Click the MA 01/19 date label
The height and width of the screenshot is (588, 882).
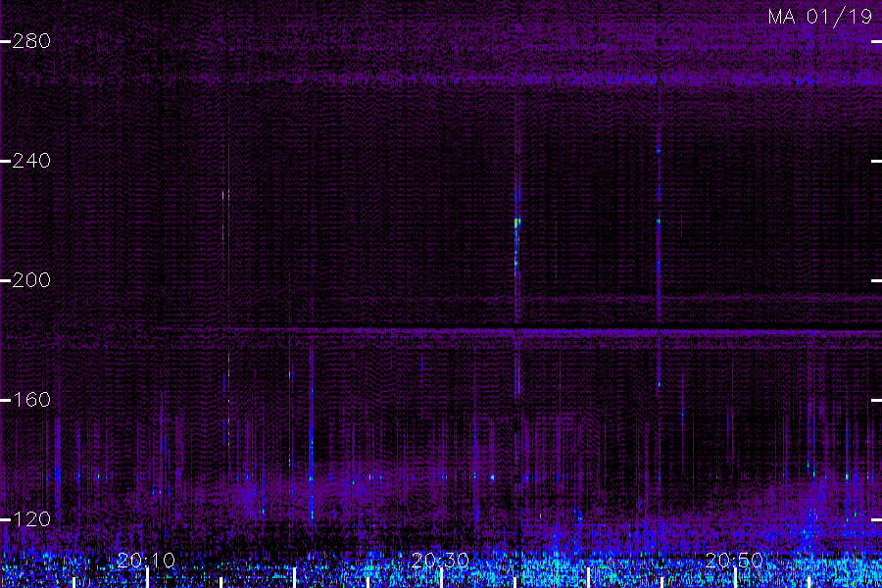point(820,17)
